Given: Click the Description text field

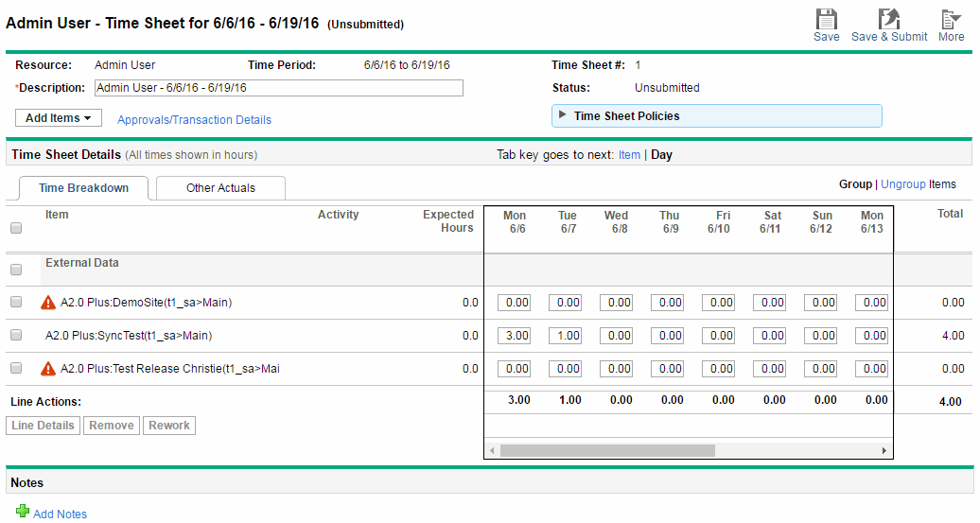Looking at the screenshot, I should 278,88.
